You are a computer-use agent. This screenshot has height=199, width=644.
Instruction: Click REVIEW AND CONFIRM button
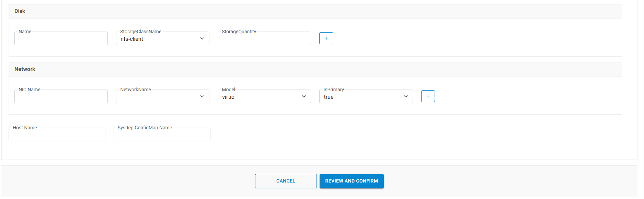pos(352,181)
